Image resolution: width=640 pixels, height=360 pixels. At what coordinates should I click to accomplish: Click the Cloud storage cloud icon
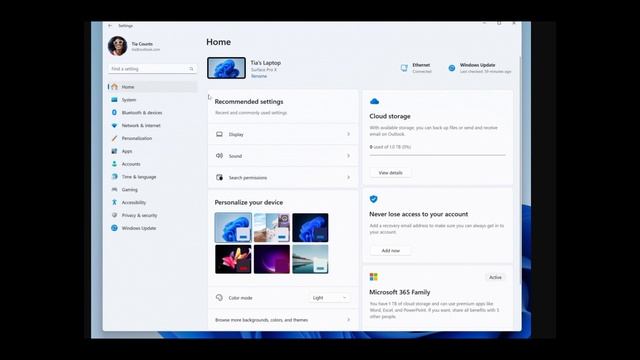(x=374, y=101)
